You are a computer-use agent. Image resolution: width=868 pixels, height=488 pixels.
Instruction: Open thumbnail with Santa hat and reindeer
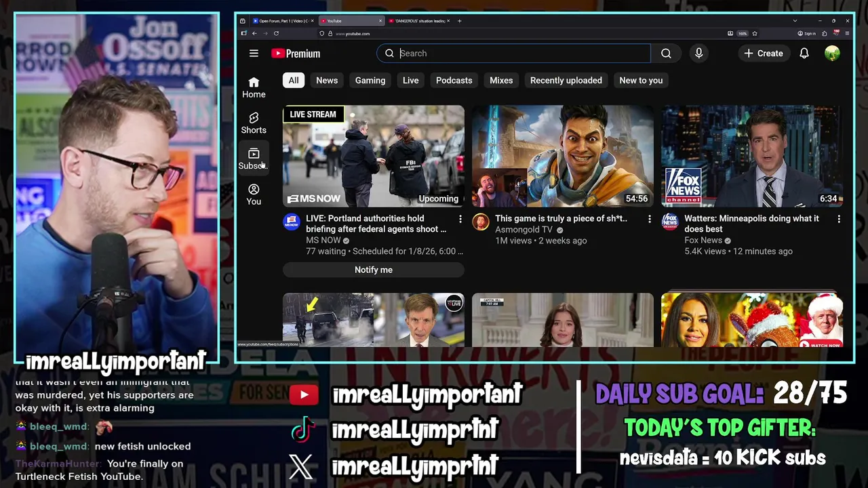[x=752, y=320]
